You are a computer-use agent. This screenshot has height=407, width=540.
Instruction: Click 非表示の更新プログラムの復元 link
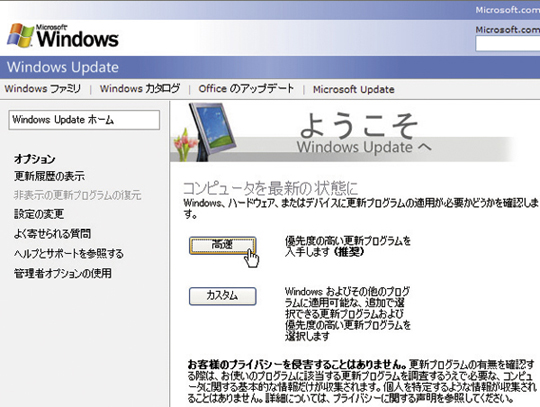point(77,195)
